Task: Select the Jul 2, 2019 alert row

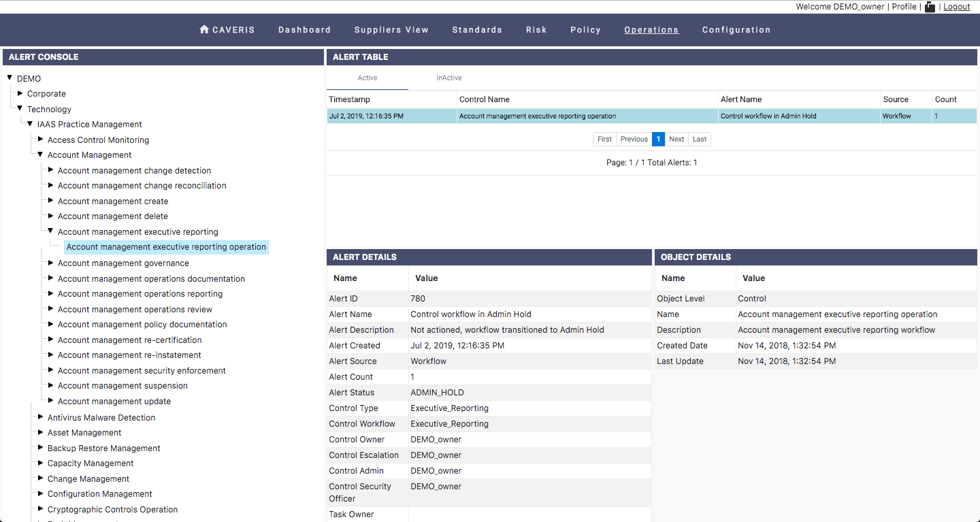Action: click(651, 116)
